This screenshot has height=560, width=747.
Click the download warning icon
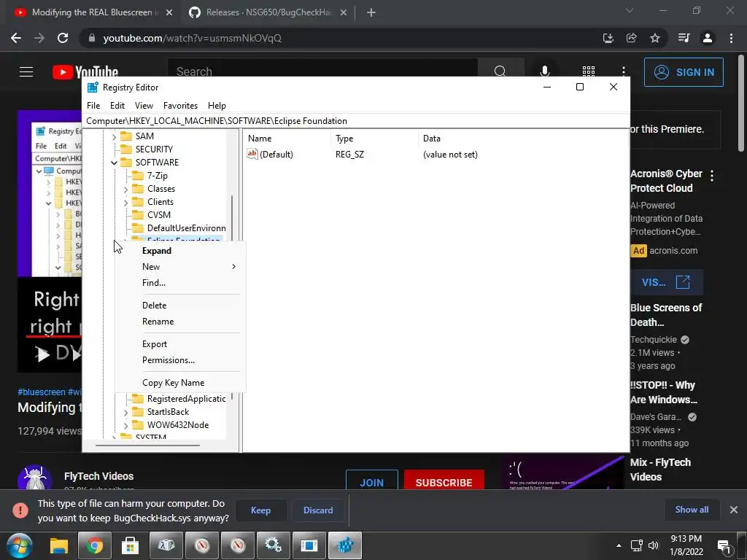(x=20, y=510)
